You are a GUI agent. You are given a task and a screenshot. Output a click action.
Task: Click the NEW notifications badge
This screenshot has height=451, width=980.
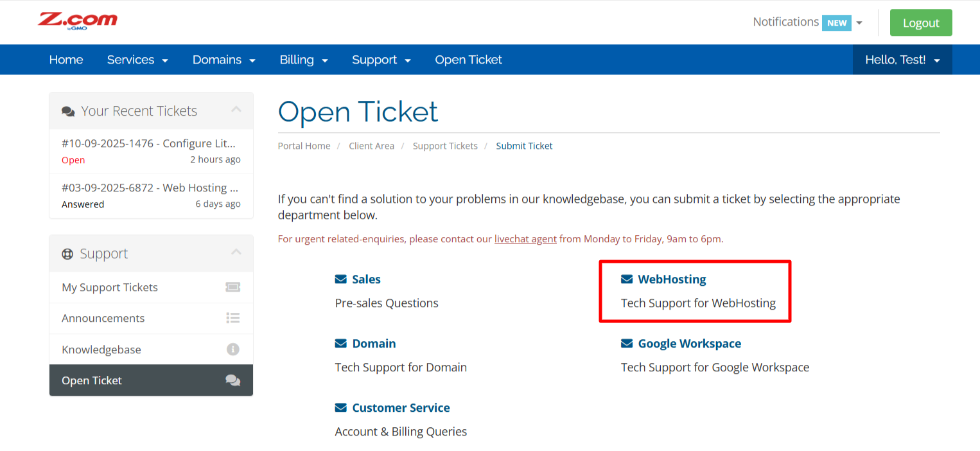837,22
